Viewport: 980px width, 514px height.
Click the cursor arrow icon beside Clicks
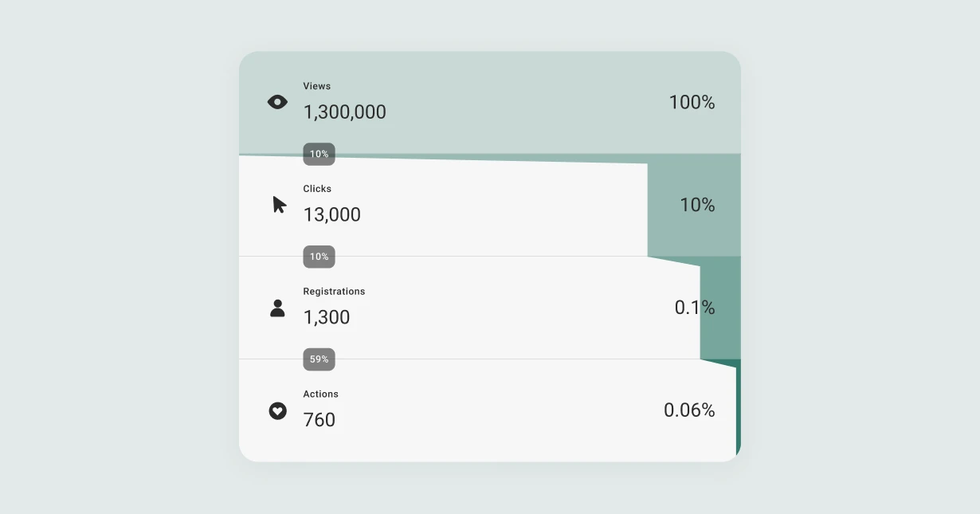click(279, 205)
